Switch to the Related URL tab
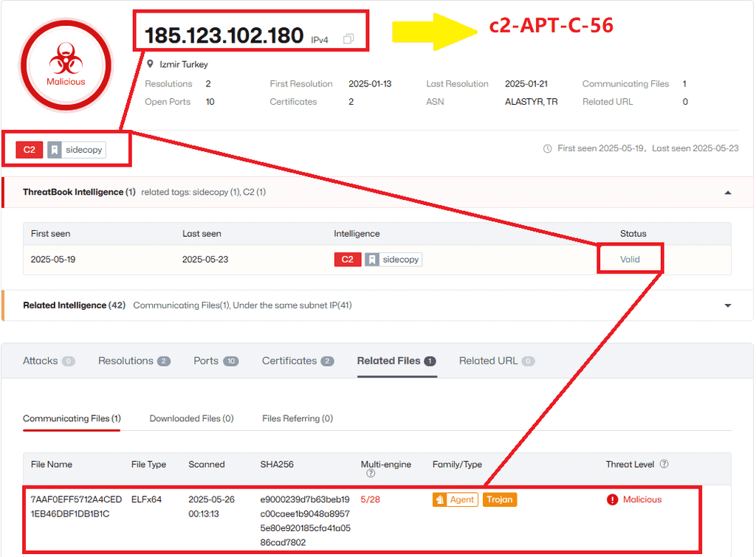This screenshot has height=557, width=756. [488, 361]
